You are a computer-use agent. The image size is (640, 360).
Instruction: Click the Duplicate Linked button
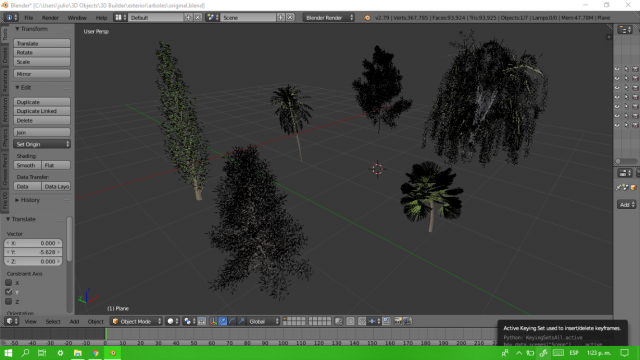42,111
